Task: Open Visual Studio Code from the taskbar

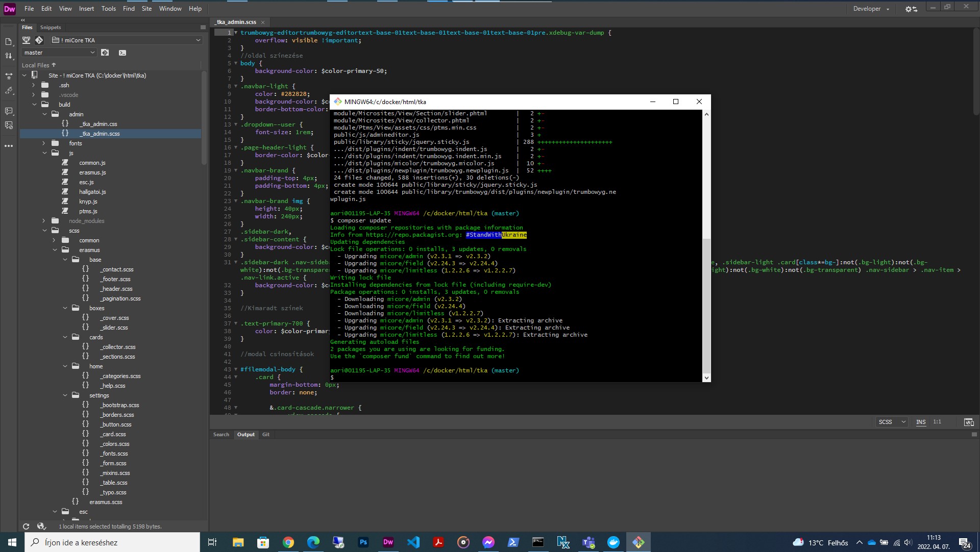Action: pyautogui.click(x=413, y=542)
